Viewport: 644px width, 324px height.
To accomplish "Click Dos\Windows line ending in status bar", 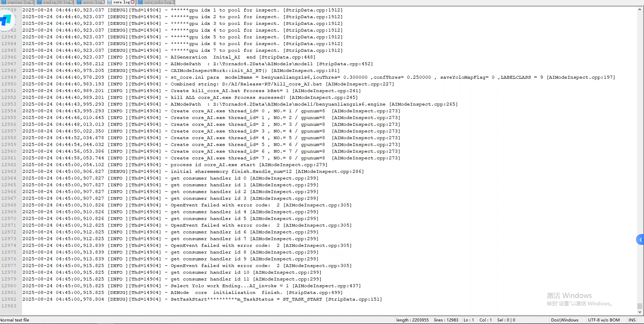I will pos(564,320).
